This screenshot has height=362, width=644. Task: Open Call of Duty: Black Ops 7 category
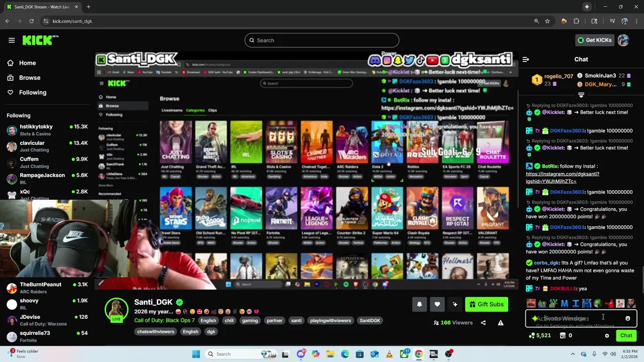point(165,320)
